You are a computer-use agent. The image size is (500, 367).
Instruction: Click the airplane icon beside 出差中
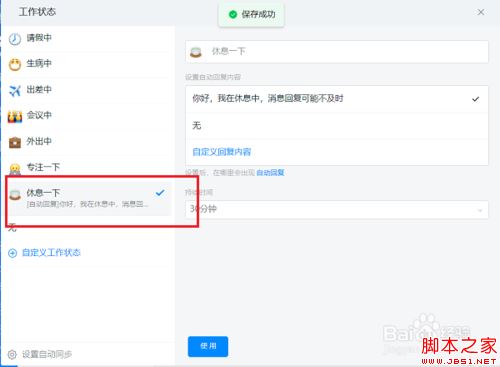pos(15,90)
